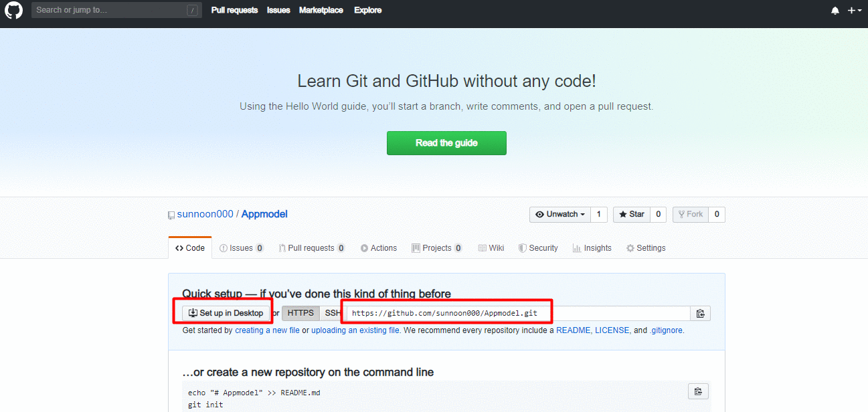Open the Projects tab

[x=437, y=248]
